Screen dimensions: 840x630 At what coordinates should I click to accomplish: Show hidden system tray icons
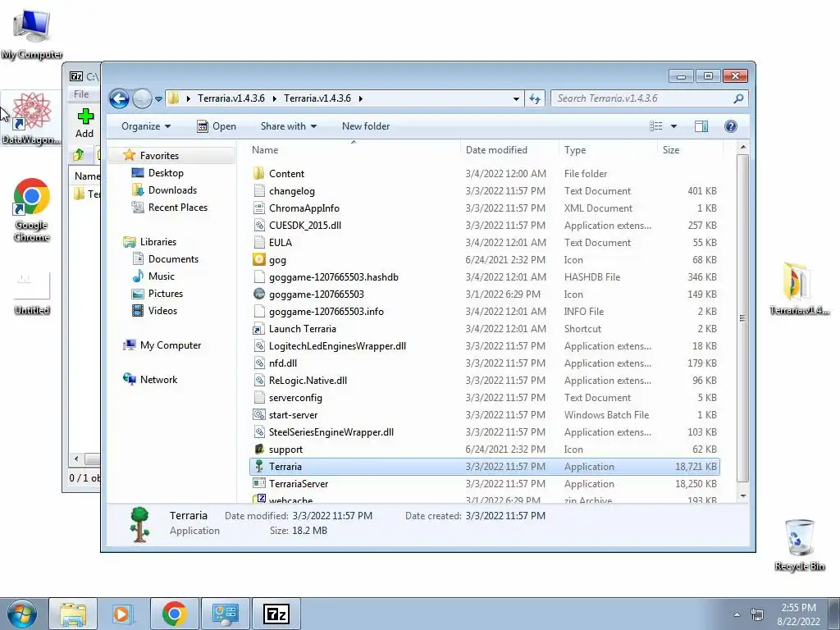coord(737,614)
